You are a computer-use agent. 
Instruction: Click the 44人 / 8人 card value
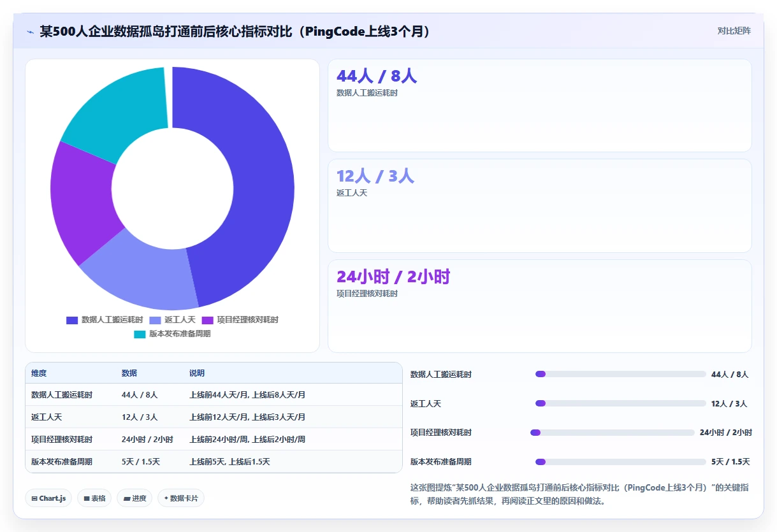(x=376, y=76)
